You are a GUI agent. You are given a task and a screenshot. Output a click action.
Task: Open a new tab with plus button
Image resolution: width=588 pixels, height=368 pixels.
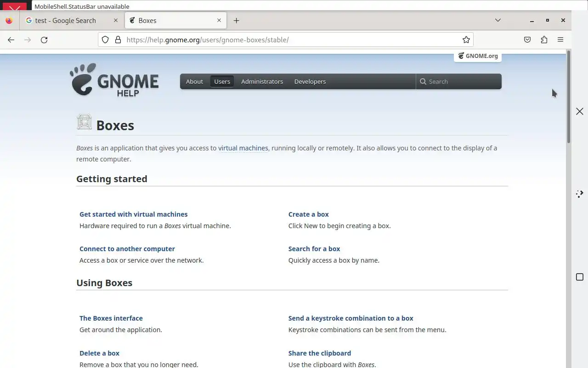tap(236, 21)
